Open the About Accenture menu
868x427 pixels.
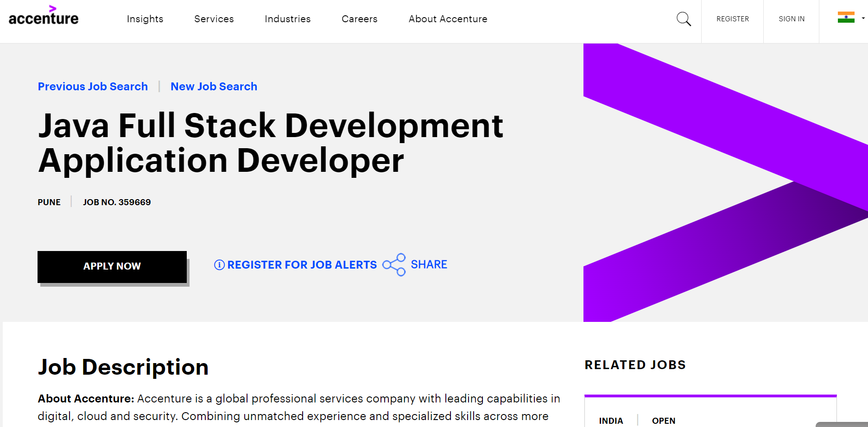tap(448, 19)
